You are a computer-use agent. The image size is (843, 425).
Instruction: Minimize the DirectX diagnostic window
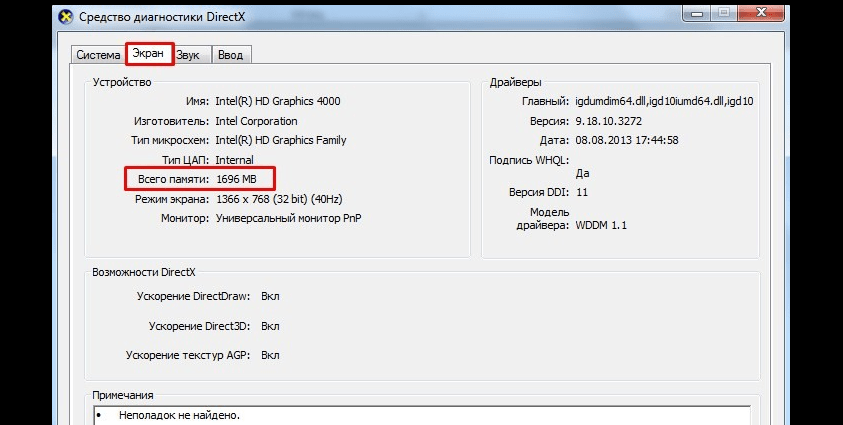pyautogui.click(x=697, y=13)
